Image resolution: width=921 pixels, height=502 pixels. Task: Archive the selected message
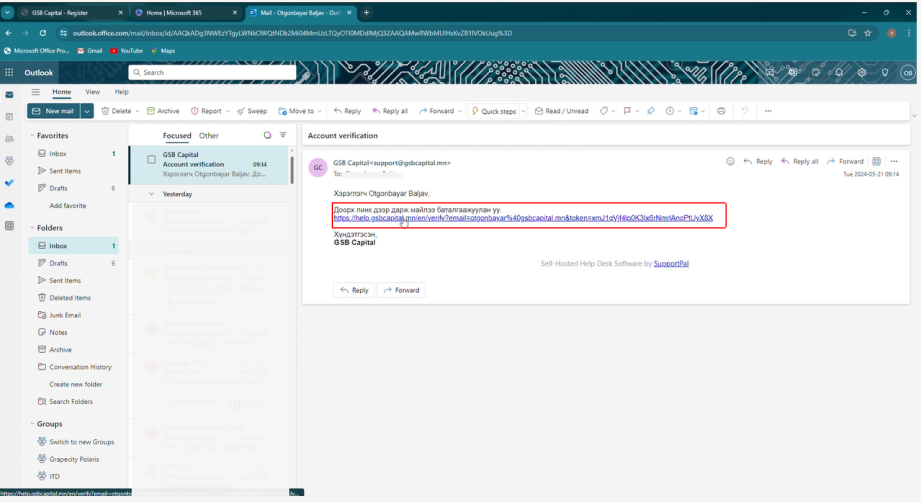[163, 111]
